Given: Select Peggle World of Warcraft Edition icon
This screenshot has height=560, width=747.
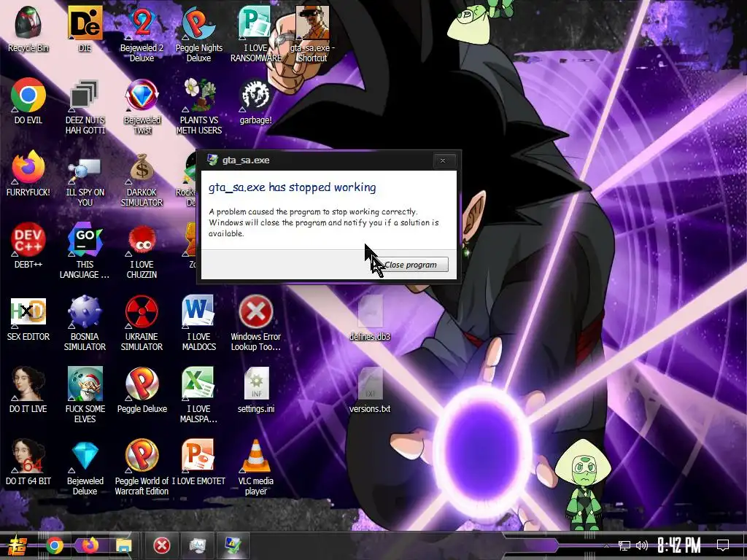Looking at the screenshot, I should pos(142,456).
